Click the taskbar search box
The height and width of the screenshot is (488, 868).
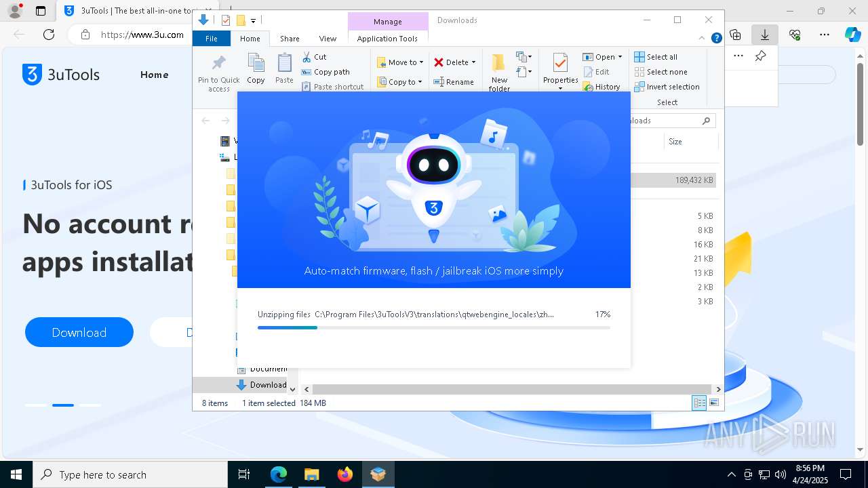[x=130, y=474]
